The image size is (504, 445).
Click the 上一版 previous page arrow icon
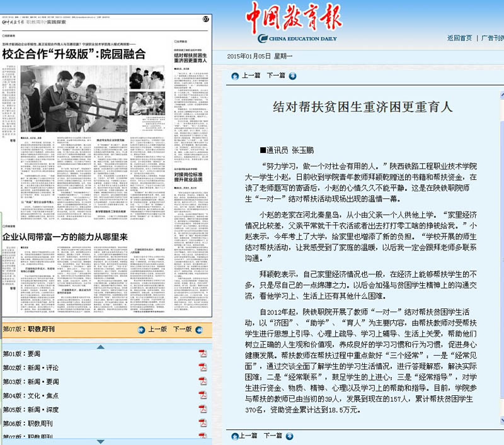click(142, 329)
